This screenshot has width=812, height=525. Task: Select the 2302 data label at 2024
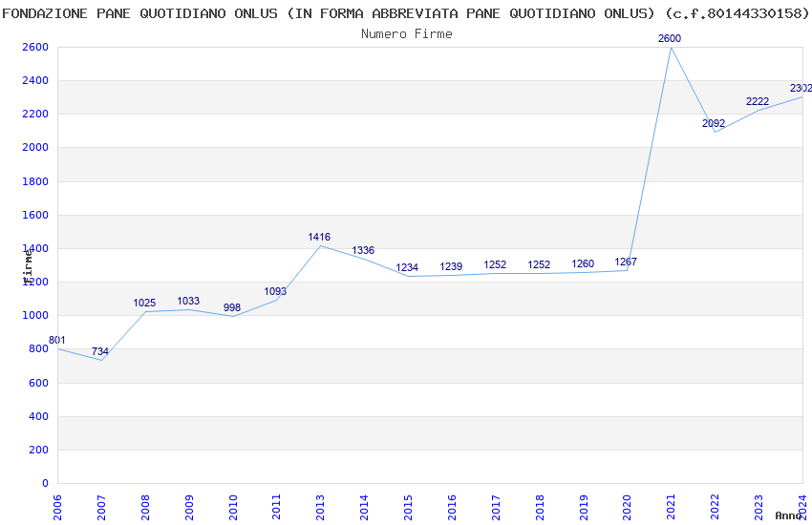pos(801,89)
